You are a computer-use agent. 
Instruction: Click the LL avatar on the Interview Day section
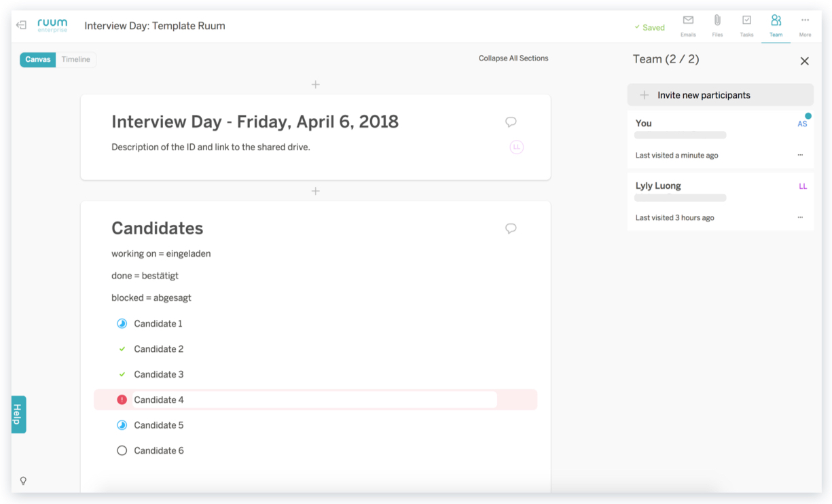tap(516, 147)
